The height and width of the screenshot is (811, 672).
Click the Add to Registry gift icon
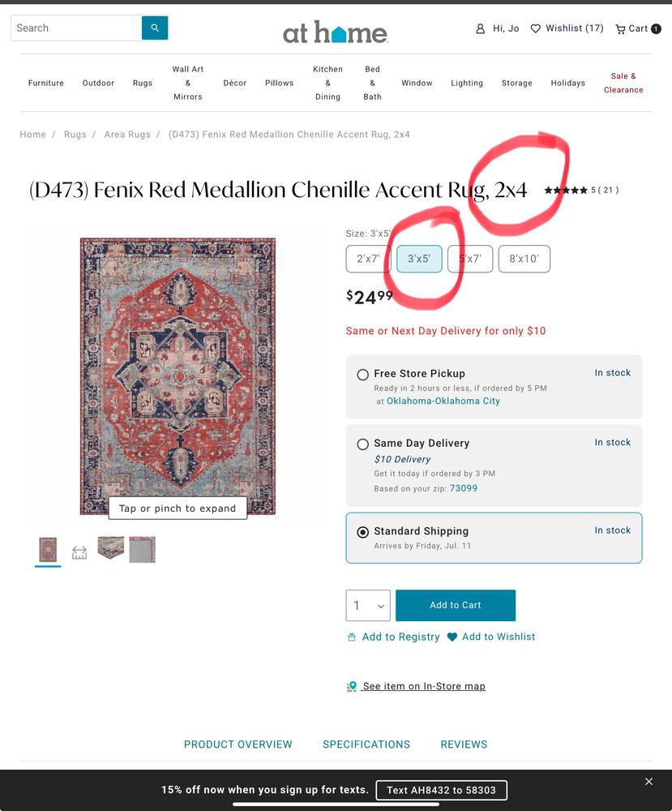point(352,637)
